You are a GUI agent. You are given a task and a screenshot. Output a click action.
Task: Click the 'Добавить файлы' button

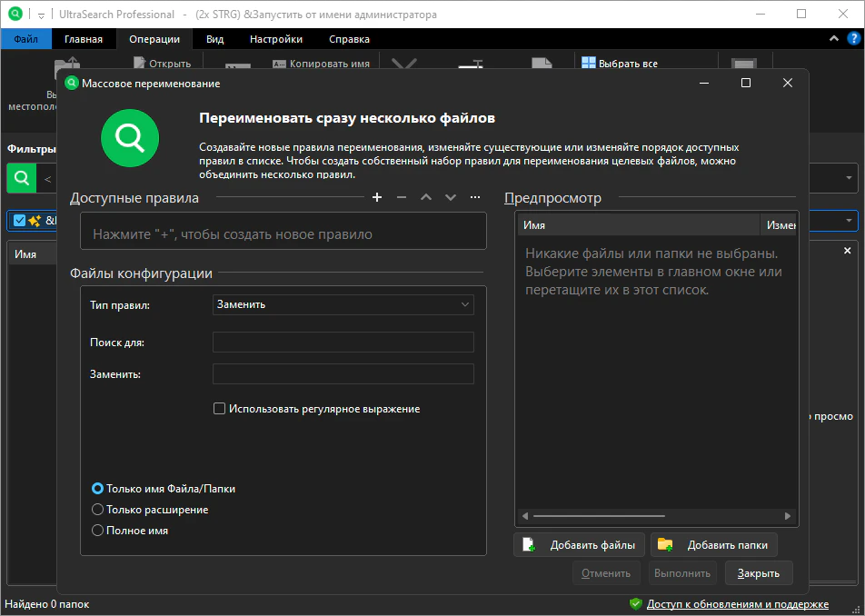580,545
